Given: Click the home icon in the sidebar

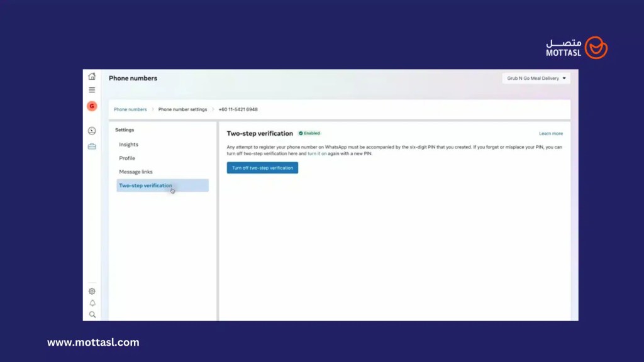Looking at the screenshot, I should 92,77.
